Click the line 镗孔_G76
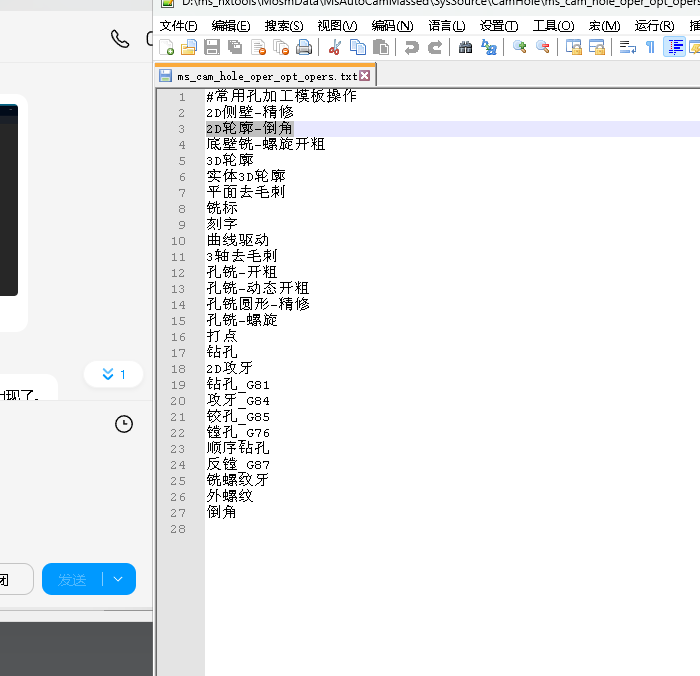700x676 pixels. pos(238,433)
